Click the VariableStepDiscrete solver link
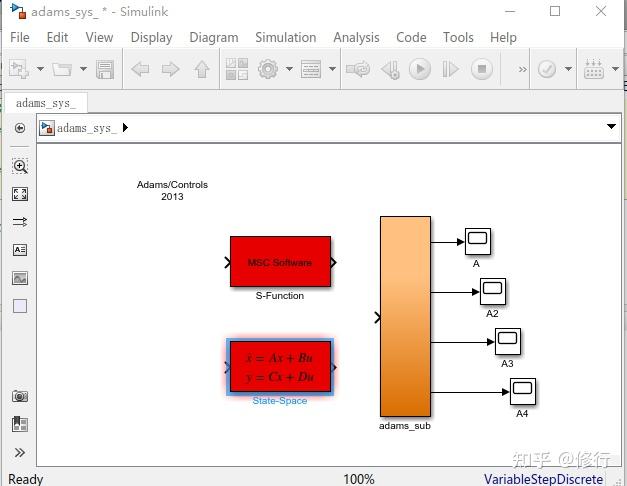 [543, 479]
